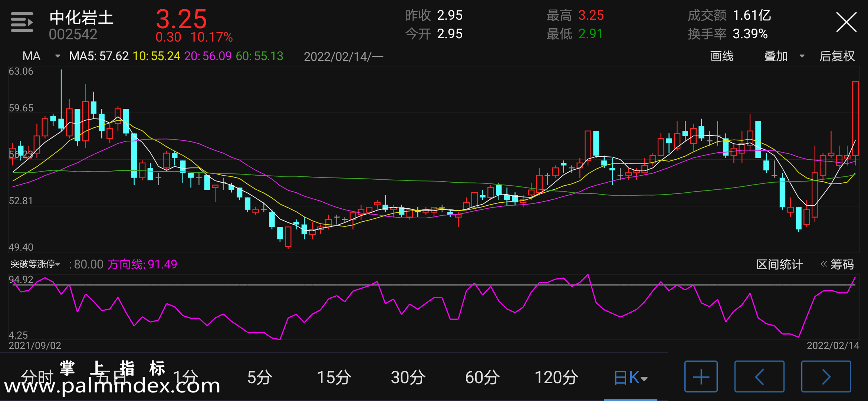Open the stock list menu icon
The width and height of the screenshot is (868, 401).
click(x=22, y=22)
